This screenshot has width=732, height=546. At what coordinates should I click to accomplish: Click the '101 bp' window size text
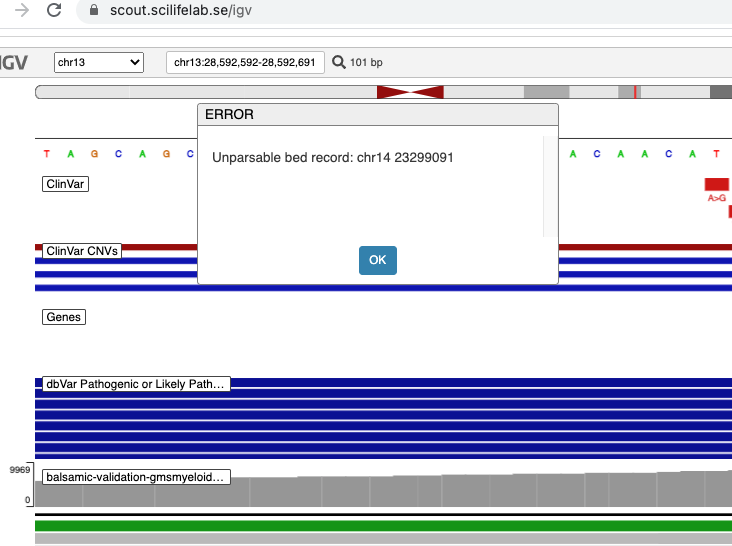366,63
